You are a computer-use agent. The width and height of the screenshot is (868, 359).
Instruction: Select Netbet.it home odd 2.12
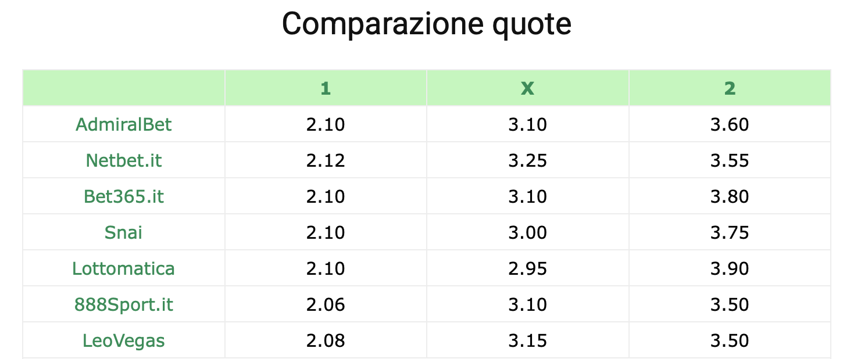(326, 160)
